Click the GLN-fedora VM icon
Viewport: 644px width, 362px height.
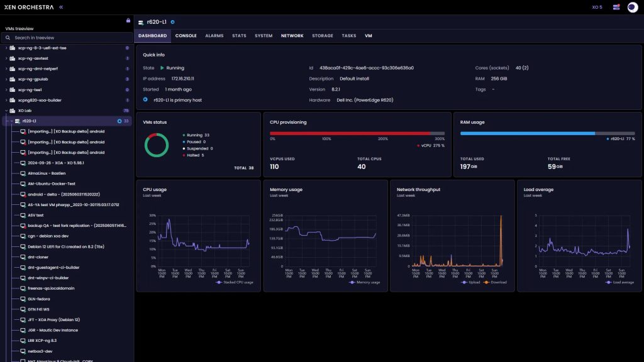(23, 299)
